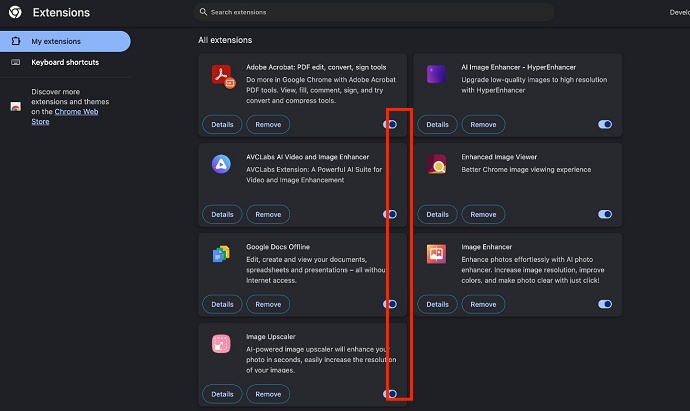The width and height of the screenshot is (690, 411).
Task: Disable the Google Docs Offline toggle
Action: pyautogui.click(x=390, y=304)
